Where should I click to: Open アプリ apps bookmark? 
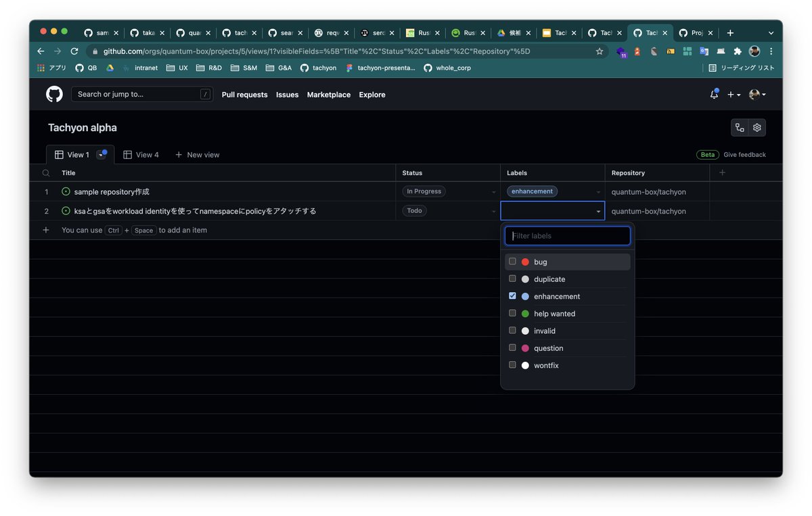pyautogui.click(x=52, y=68)
